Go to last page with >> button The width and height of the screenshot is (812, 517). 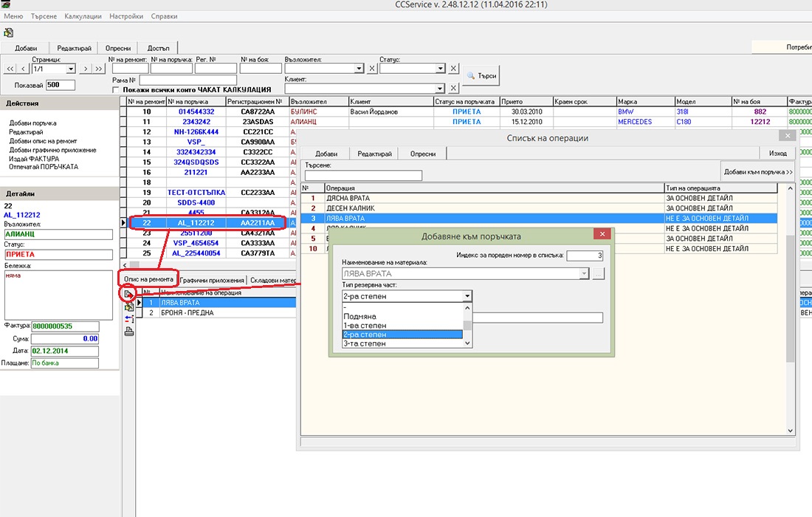[x=98, y=69]
